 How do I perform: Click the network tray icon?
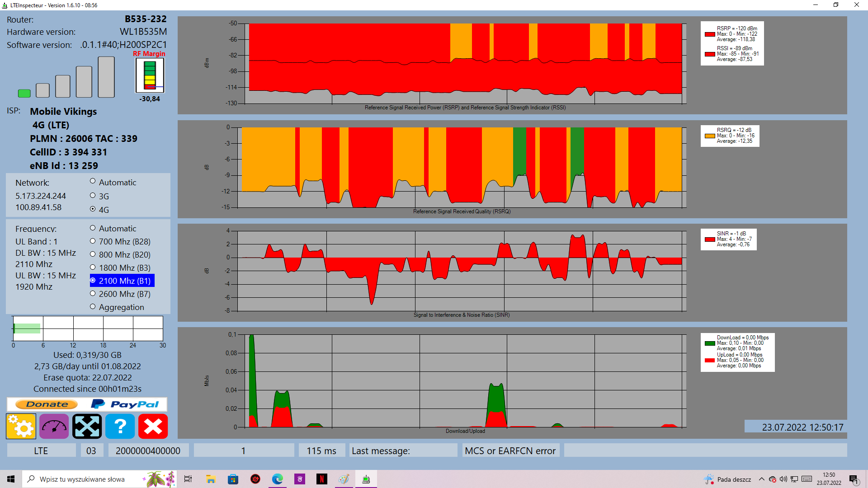tap(794, 479)
